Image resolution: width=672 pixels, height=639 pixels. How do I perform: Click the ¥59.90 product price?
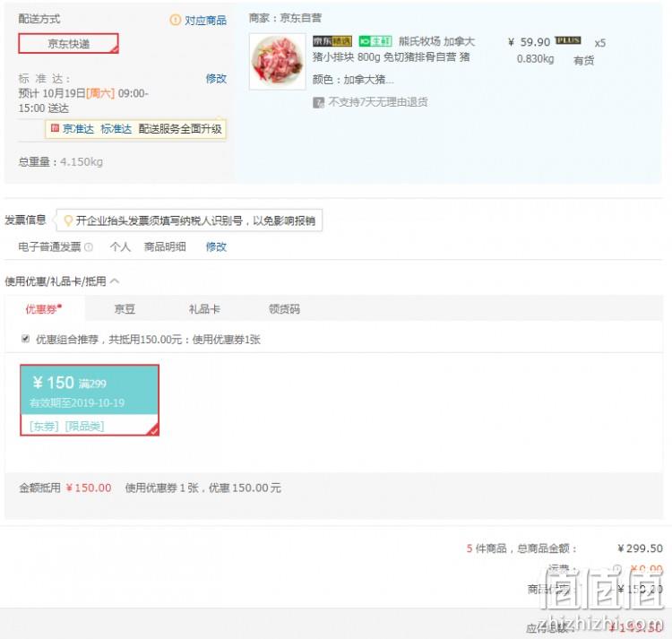(x=530, y=42)
